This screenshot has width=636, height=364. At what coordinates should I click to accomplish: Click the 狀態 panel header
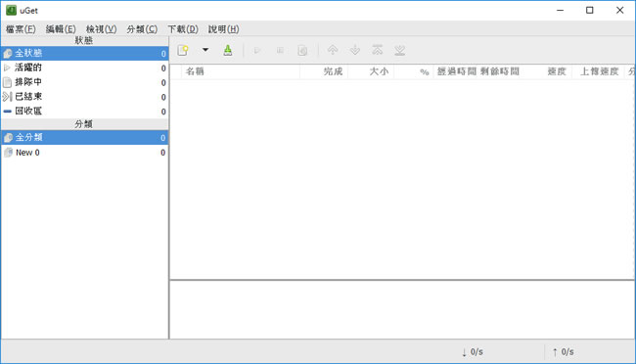85,40
